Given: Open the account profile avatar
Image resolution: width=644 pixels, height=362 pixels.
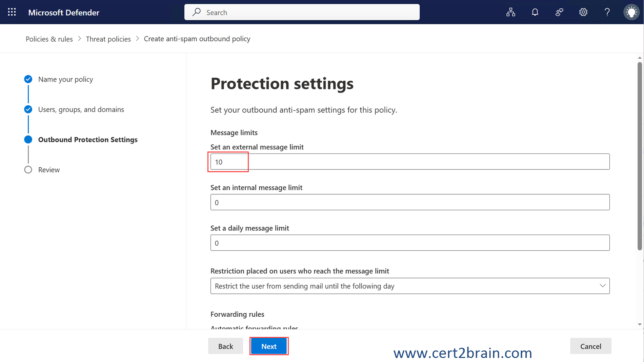Looking at the screenshot, I should pyautogui.click(x=631, y=12).
